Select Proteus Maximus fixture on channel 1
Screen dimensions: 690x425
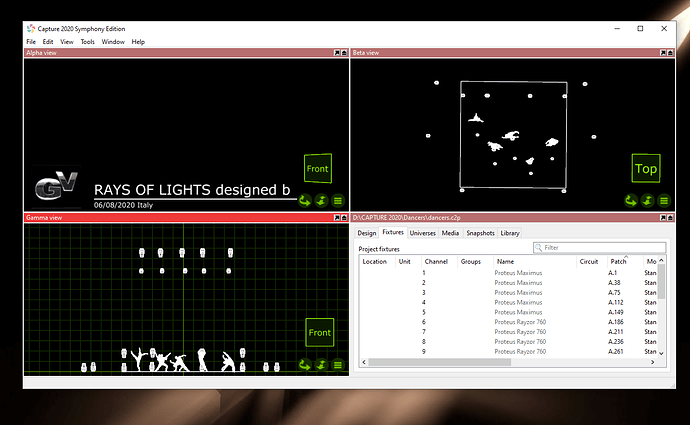tap(508, 273)
